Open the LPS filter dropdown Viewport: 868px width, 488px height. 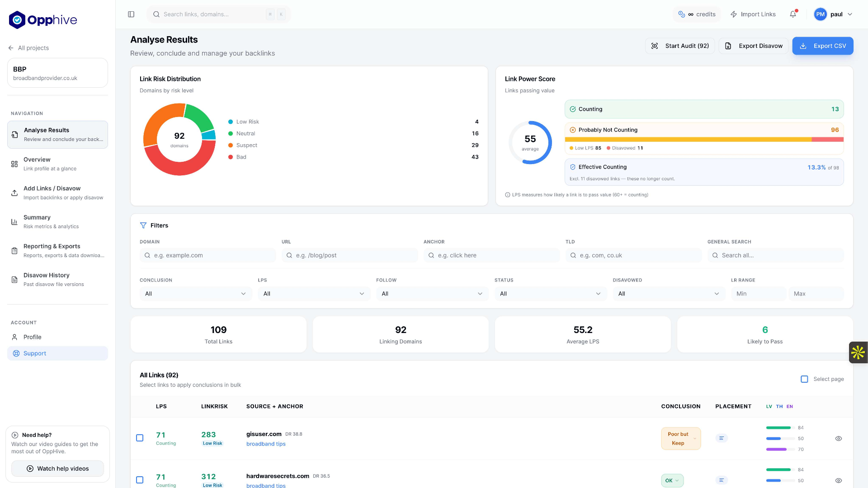[x=314, y=294]
